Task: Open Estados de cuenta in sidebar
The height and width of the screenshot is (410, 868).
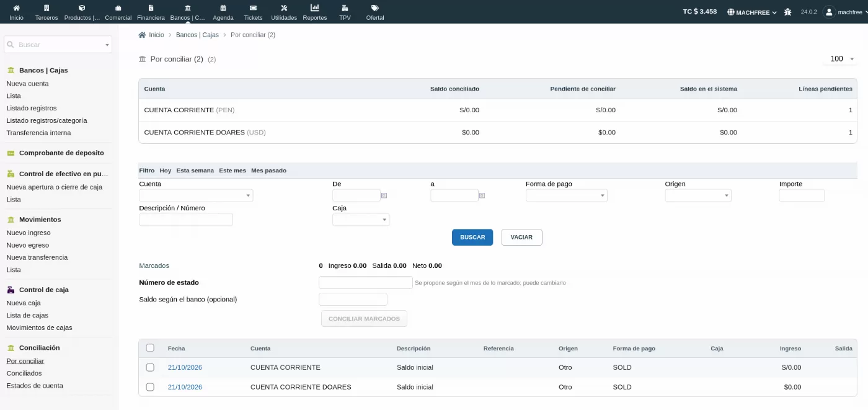Action: tap(35, 386)
